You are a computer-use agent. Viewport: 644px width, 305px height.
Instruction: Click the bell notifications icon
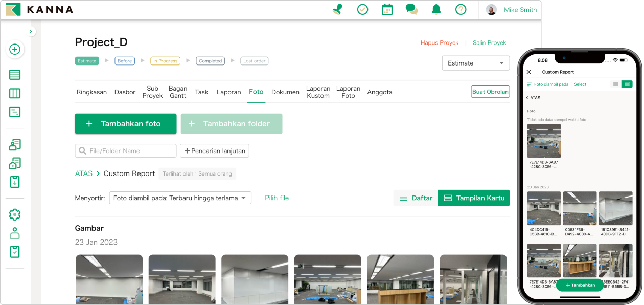click(436, 9)
